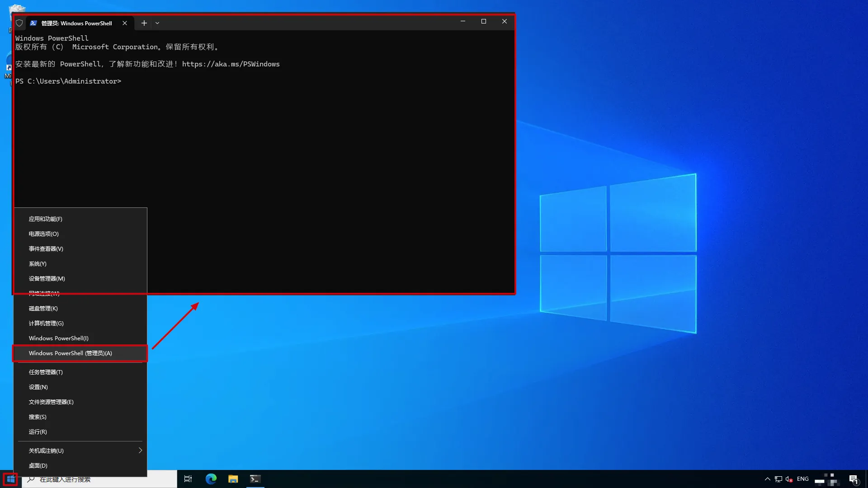
Task: Launch 文件资源管理器(E) from the menu
Action: (x=80, y=402)
